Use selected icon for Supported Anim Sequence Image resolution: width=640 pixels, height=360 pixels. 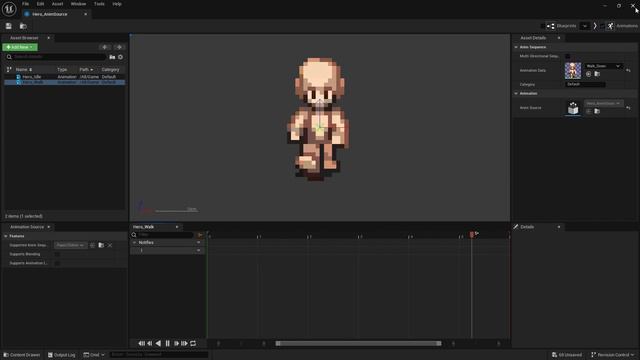[x=92, y=245]
